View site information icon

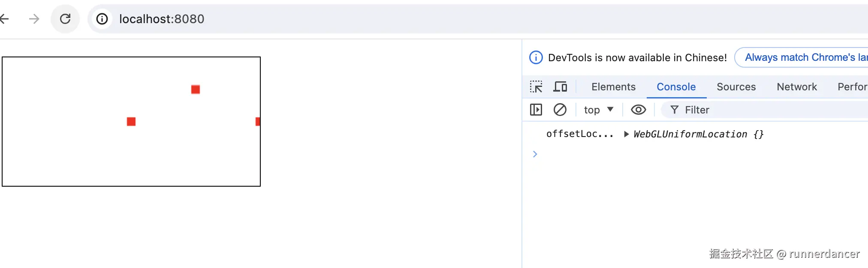tap(102, 19)
